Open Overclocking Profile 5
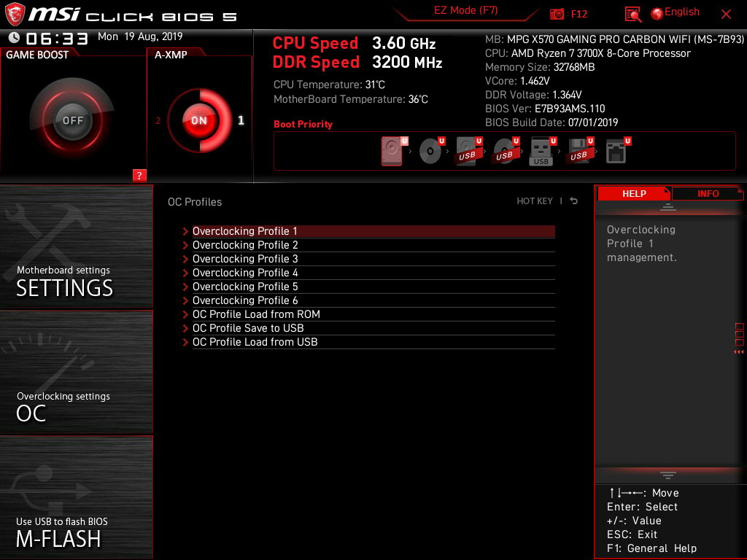 tap(373, 287)
